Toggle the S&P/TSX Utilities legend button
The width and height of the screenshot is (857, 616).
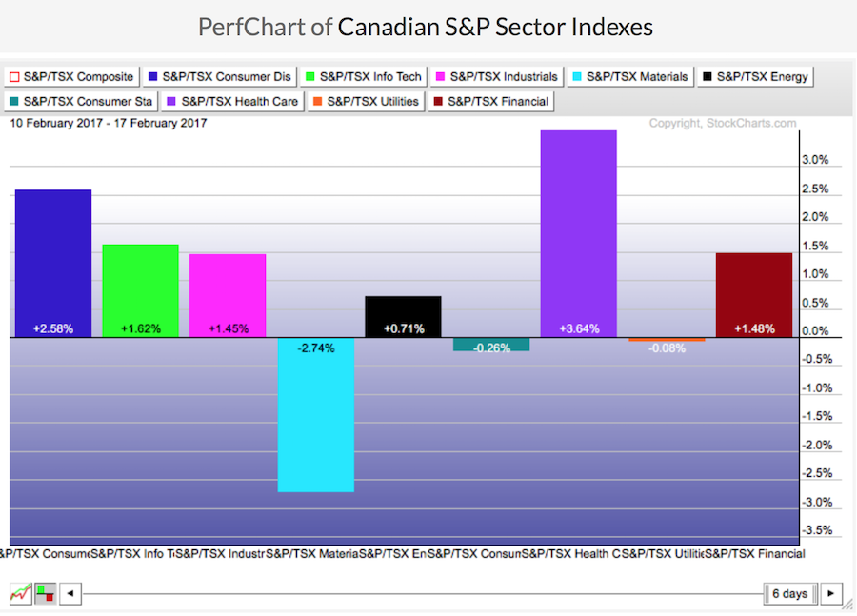pos(368,101)
